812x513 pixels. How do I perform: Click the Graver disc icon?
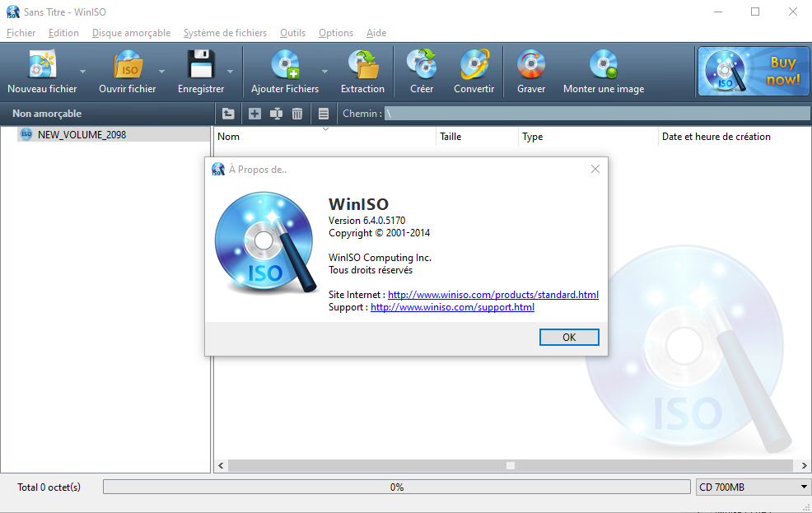tap(531, 65)
